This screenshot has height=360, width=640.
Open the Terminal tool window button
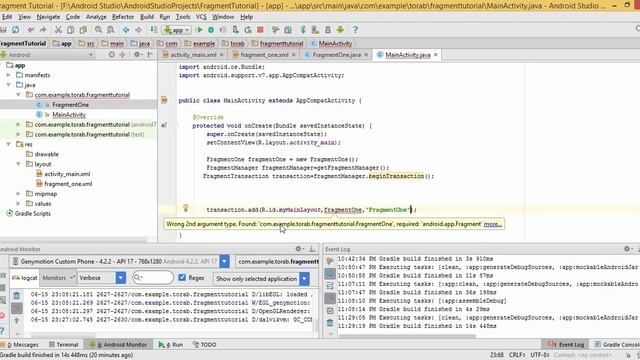[x=63, y=344]
